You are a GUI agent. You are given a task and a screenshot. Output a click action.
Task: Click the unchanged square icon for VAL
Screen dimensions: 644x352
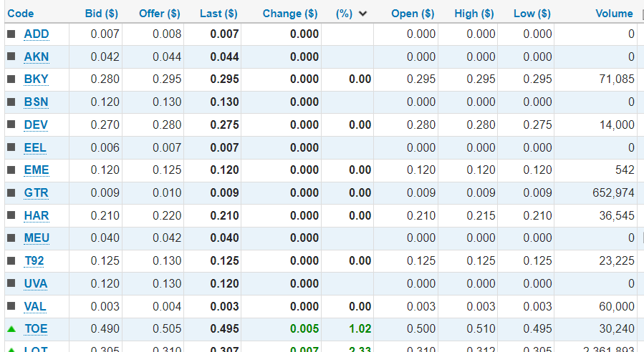(x=11, y=306)
